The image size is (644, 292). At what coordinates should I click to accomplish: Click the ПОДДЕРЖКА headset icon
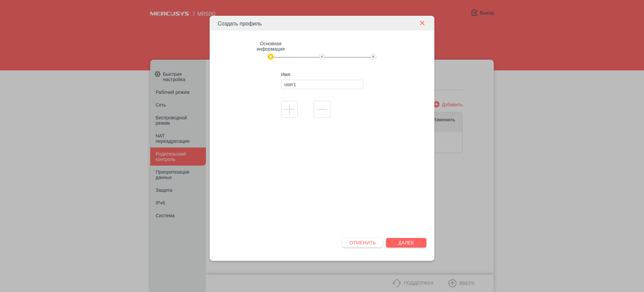tap(397, 283)
